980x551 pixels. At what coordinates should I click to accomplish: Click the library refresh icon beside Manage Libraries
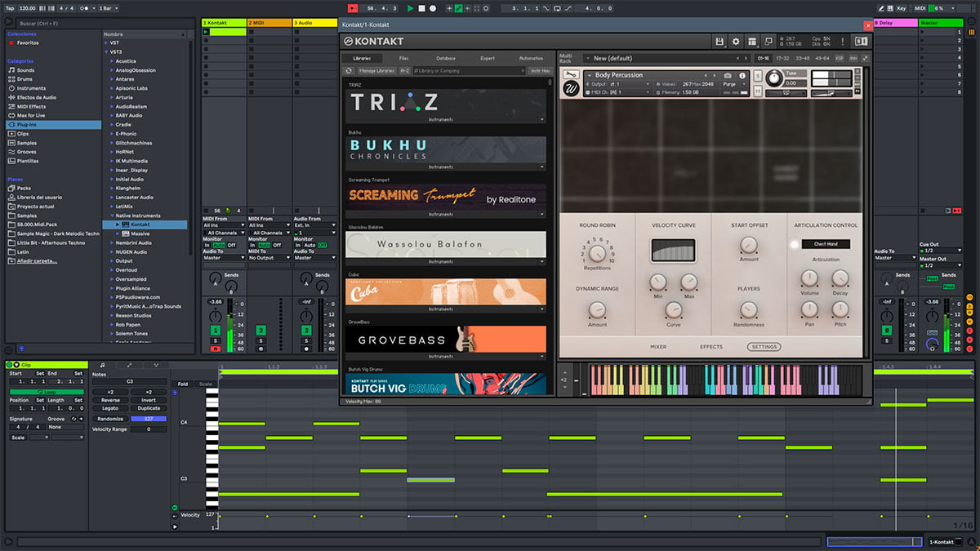point(349,71)
